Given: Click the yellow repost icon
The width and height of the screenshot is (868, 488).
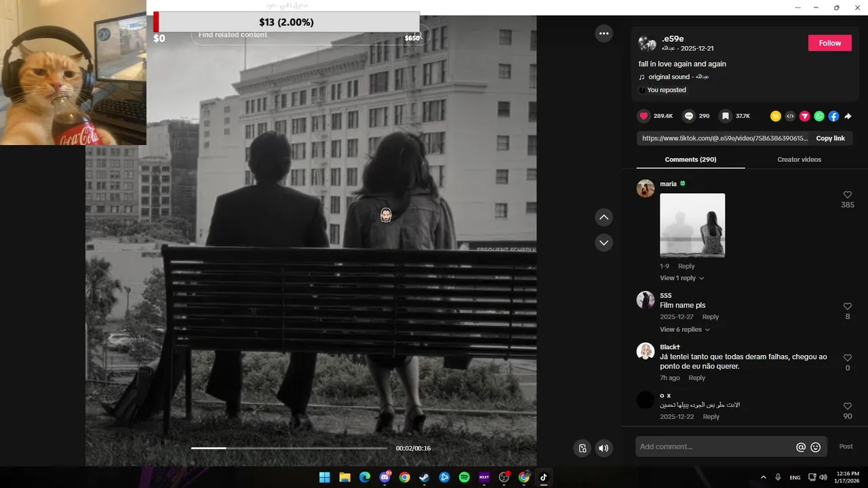Looking at the screenshot, I should click(776, 116).
